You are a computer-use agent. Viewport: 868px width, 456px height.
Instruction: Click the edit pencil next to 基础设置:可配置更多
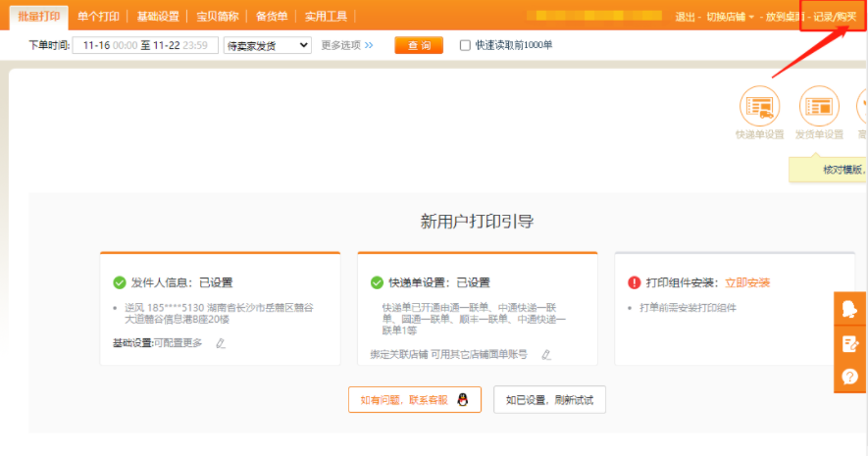[220, 343]
